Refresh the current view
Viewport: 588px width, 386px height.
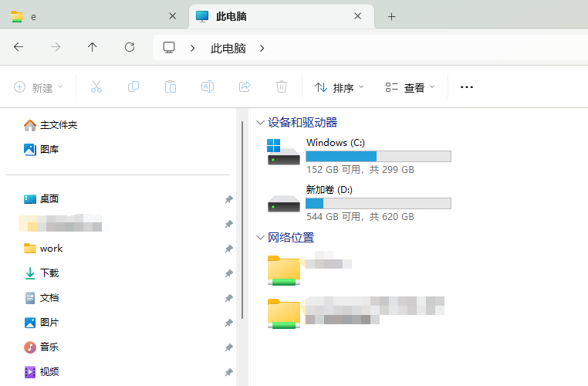click(130, 47)
